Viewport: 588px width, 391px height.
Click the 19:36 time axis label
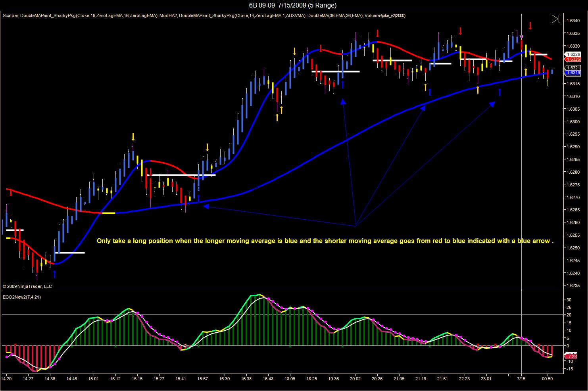coord(333,379)
